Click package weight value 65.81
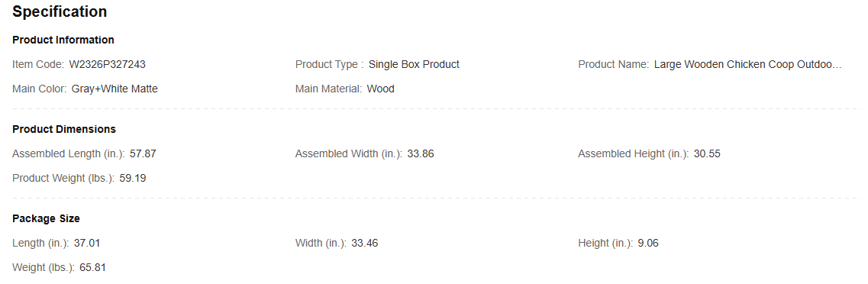The height and width of the screenshot is (284, 868). [x=92, y=267]
